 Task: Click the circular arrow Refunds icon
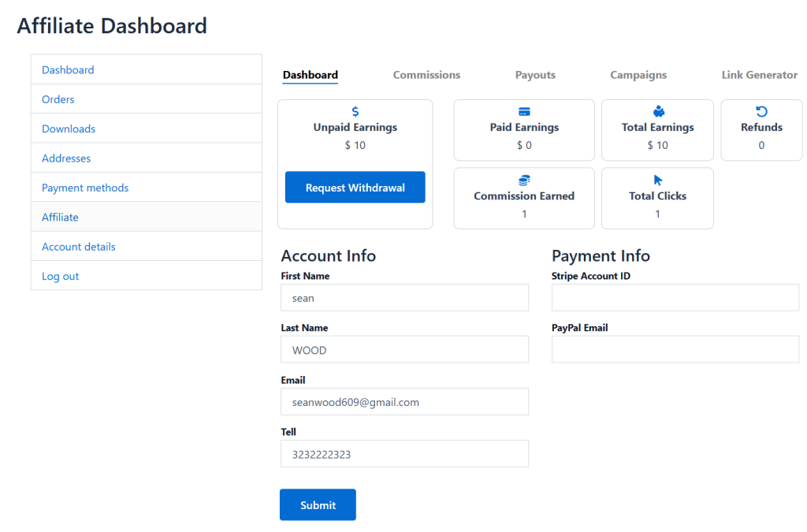761,112
